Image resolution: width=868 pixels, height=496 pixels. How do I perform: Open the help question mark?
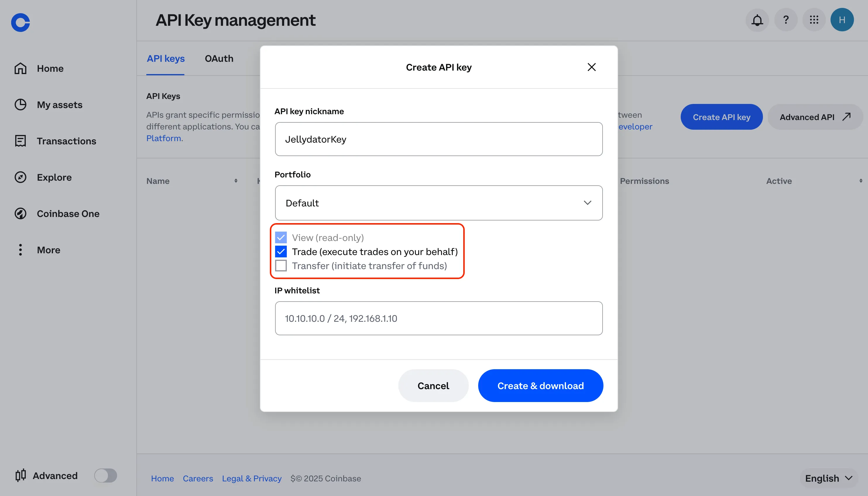786,20
